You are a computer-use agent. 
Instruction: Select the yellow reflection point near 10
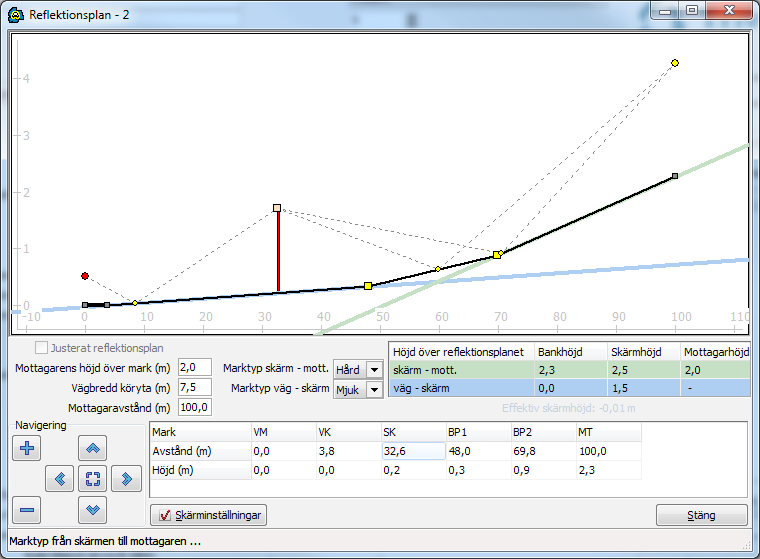pyautogui.click(x=135, y=303)
